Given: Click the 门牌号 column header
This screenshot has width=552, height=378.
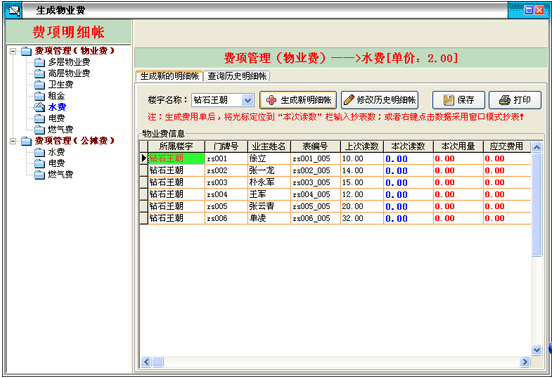Looking at the screenshot, I should coord(226,146).
